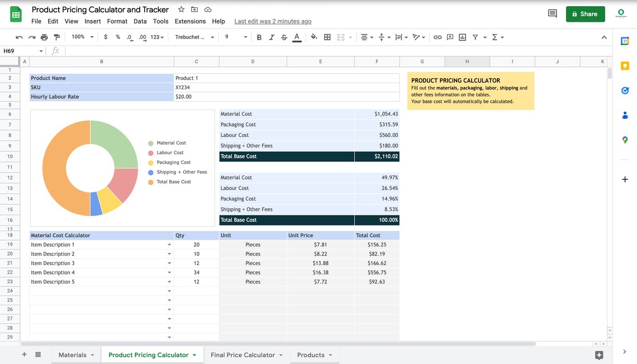Open Google Keep from the side panel

625,65
